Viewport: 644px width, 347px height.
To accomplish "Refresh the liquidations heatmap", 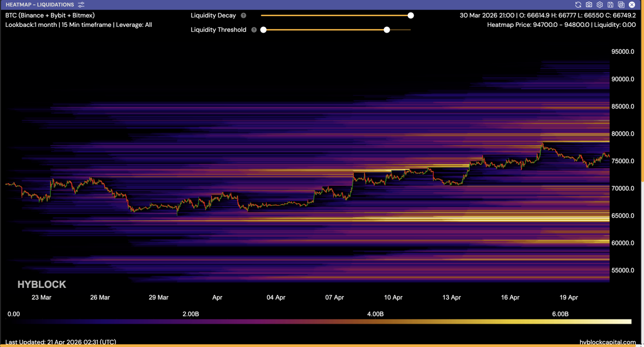I will pyautogui.click(x=578, y=5).
